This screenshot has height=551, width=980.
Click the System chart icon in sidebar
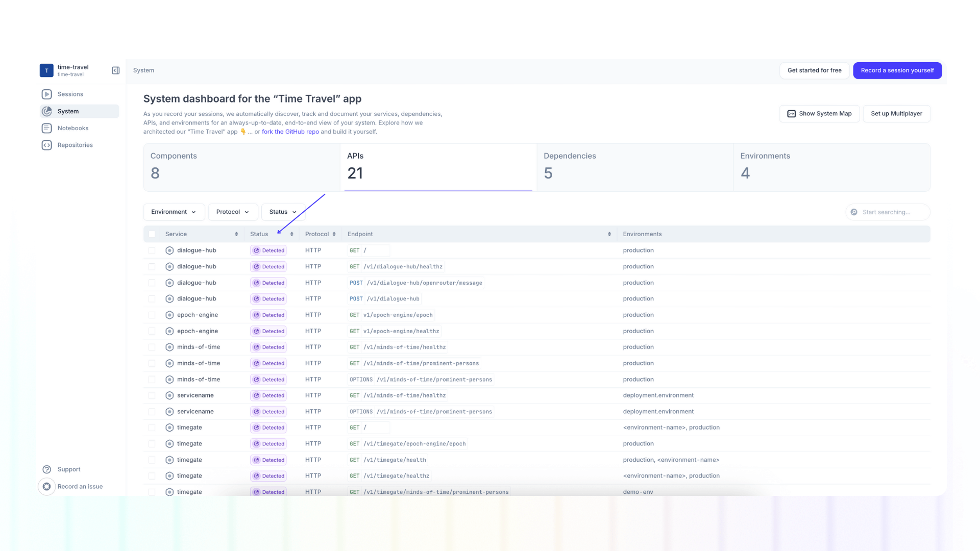(x=47, y=111)
